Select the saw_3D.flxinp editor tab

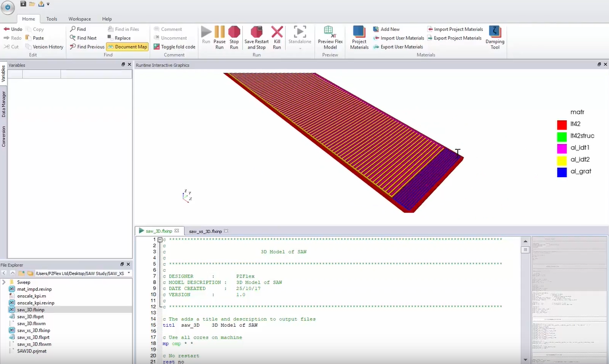point(159,231)
